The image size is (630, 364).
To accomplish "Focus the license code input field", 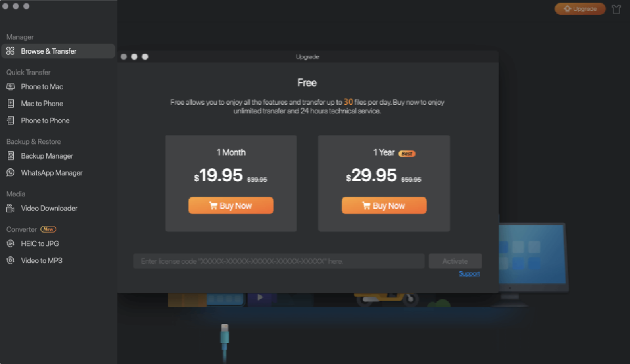I will (x=278, y=261).
